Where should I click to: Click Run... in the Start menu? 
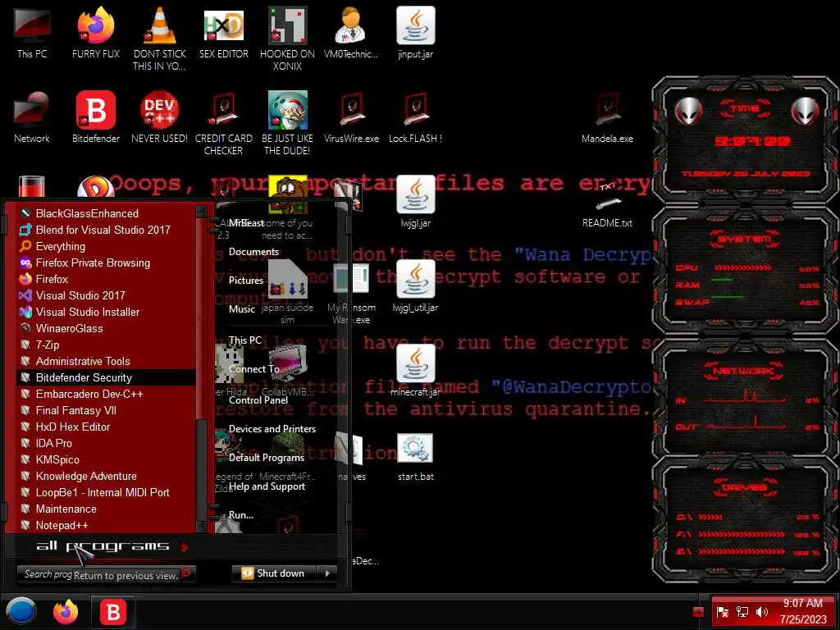tap(241, 515)
